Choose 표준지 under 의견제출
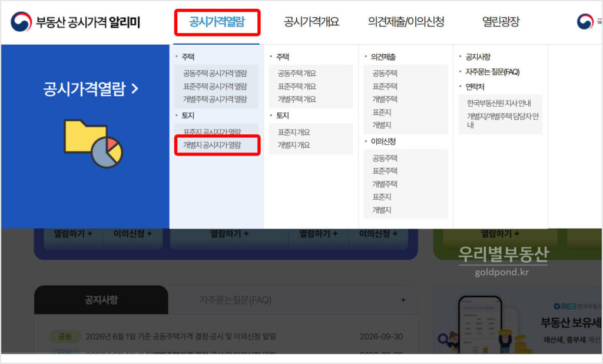The width and height of the screenshot is (603, 364). 382,112
